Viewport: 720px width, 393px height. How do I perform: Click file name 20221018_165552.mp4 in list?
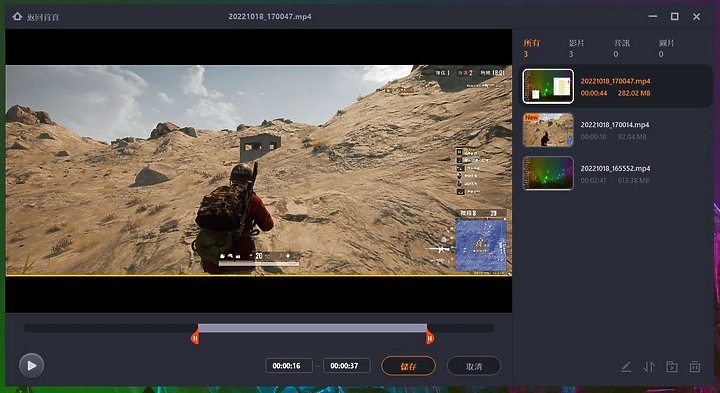pyautogui.click(x=615, y=168)
